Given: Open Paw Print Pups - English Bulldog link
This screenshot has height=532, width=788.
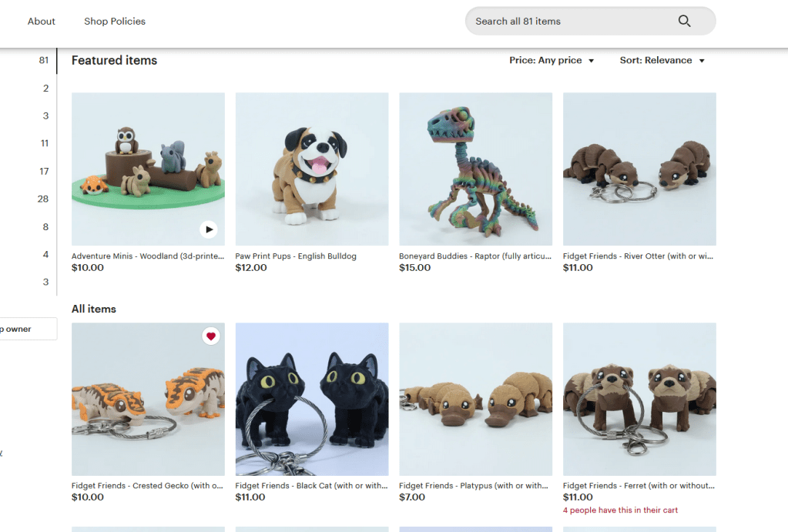Looking at the screenshot, I should click(x=296, y=256).
